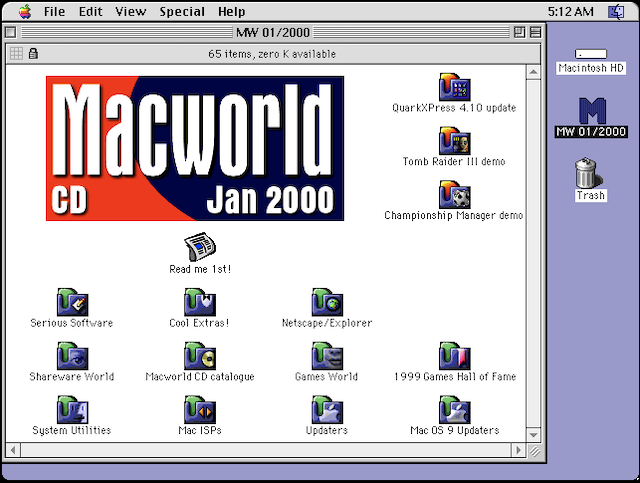Select the Shareware World folder icon

tap(72, 356)
